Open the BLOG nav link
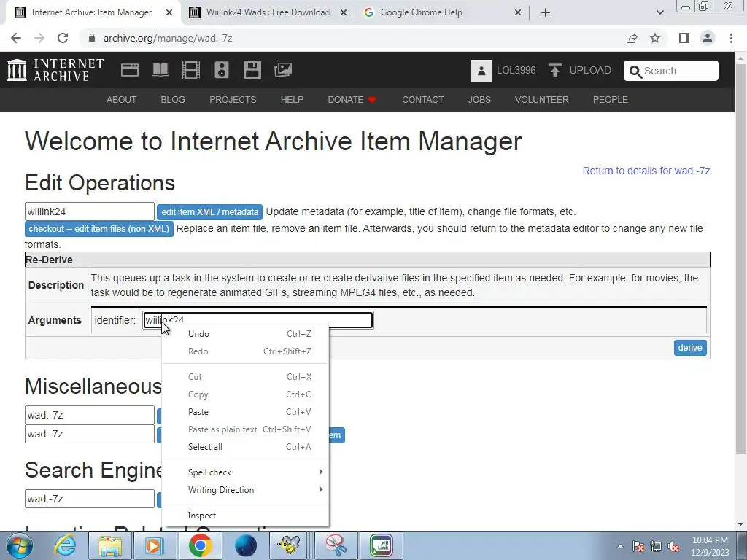747x560 pixels. click(173, 99)
